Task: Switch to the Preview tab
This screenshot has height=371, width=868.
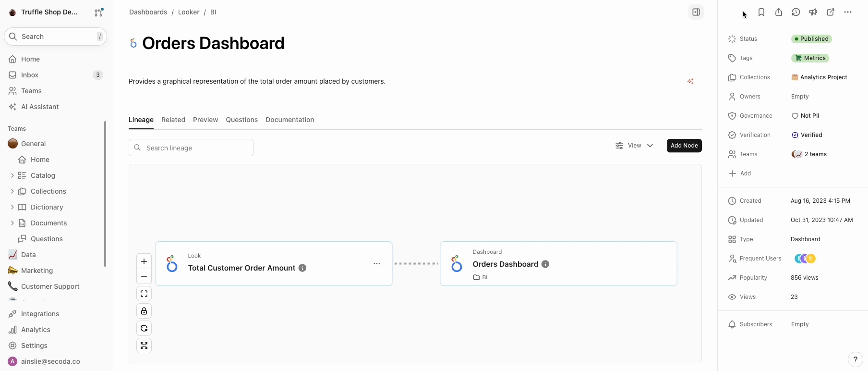Action: 205,120
